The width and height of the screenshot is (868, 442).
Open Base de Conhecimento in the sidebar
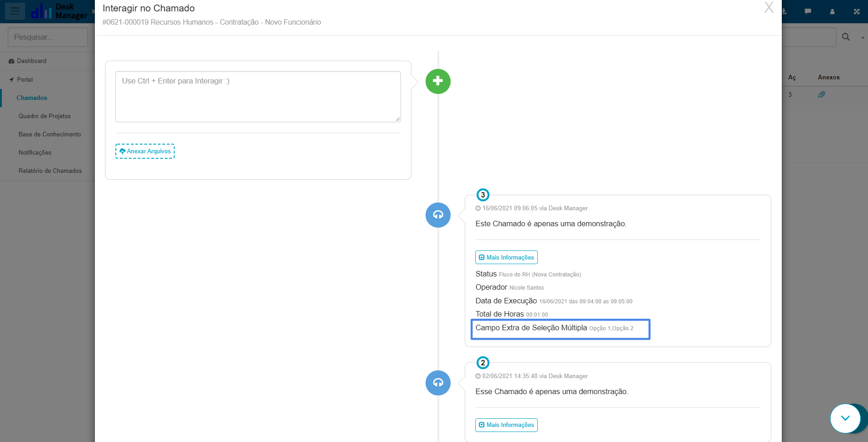(x=50, y=134)
